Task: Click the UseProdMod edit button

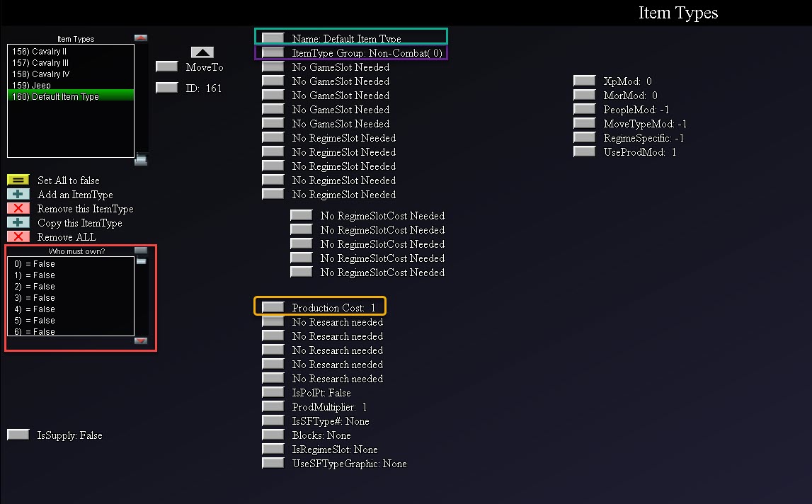Action: (583, 151)
